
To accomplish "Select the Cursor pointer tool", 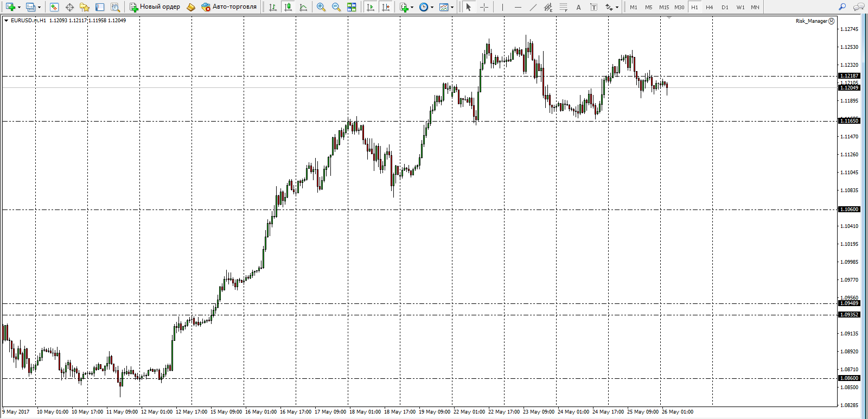I will coord(469,7).
